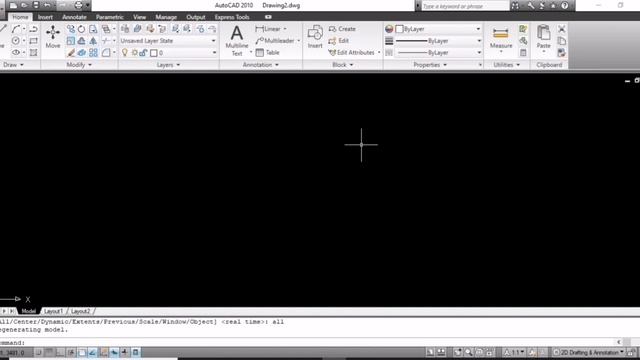Toggle Quick Properties in status bar
This screenshot has width=640, height=360.
[136, 352]
